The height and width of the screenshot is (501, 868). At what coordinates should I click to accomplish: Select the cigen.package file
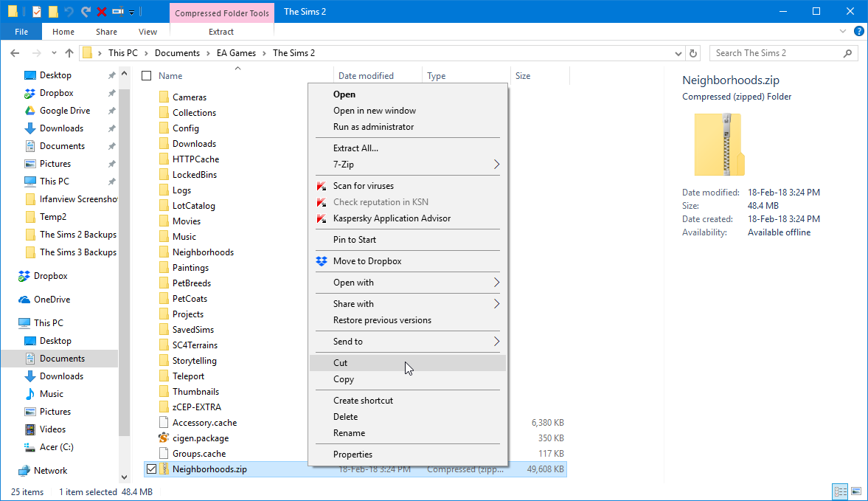(201, 438)
